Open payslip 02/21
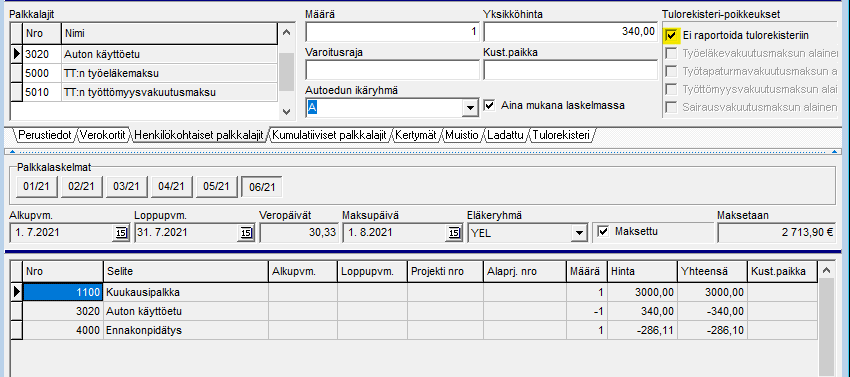Image resolution: width=850 pixels, height=377 pixels. click(81, 187)
